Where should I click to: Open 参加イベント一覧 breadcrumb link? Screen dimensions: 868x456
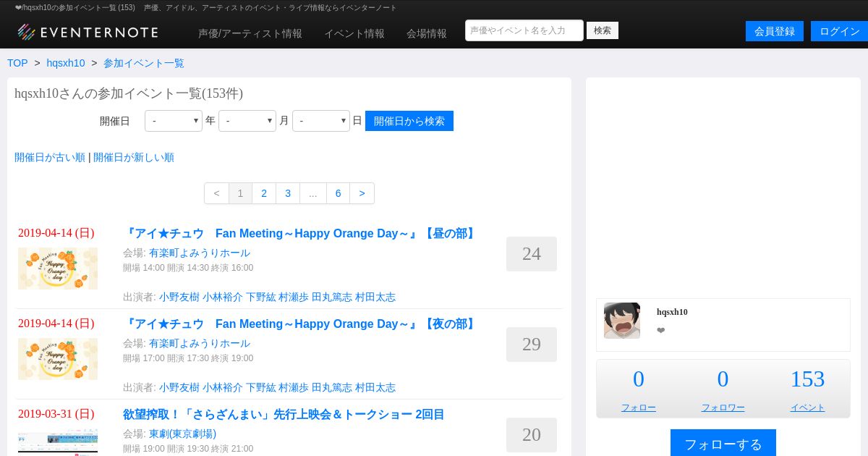point(144,63)
